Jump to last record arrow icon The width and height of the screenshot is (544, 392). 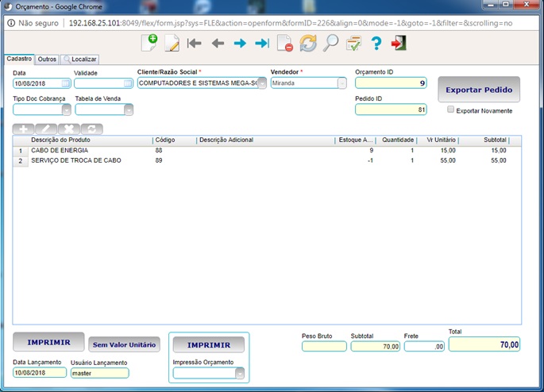click(x=262, y=44)
